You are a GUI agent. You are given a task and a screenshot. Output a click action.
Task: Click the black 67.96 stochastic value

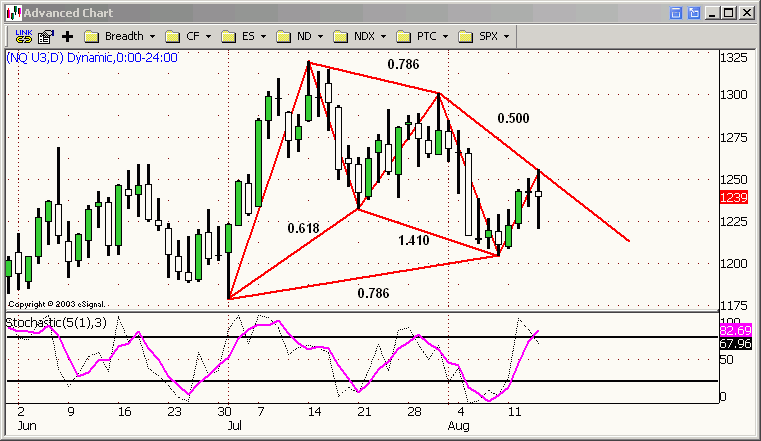735,344
